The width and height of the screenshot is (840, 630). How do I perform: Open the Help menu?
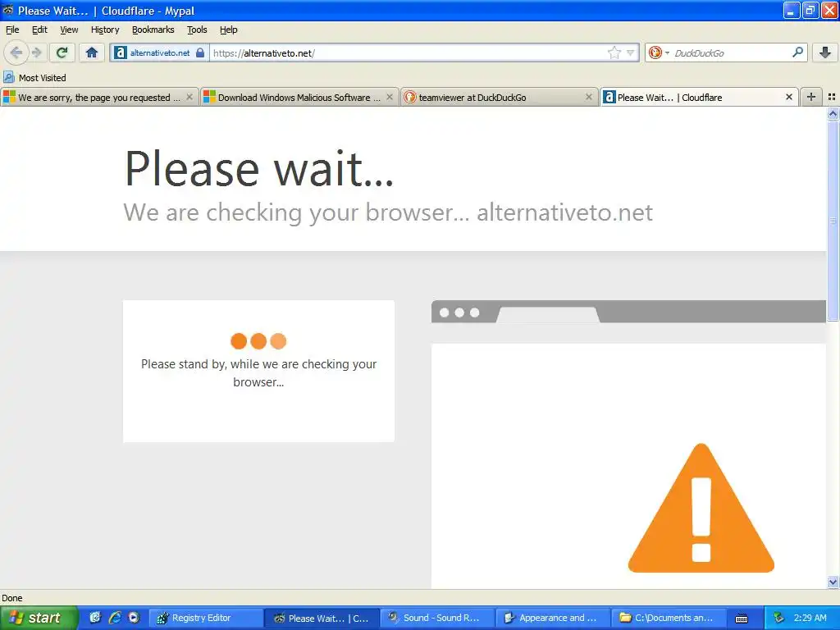(229, 30)
